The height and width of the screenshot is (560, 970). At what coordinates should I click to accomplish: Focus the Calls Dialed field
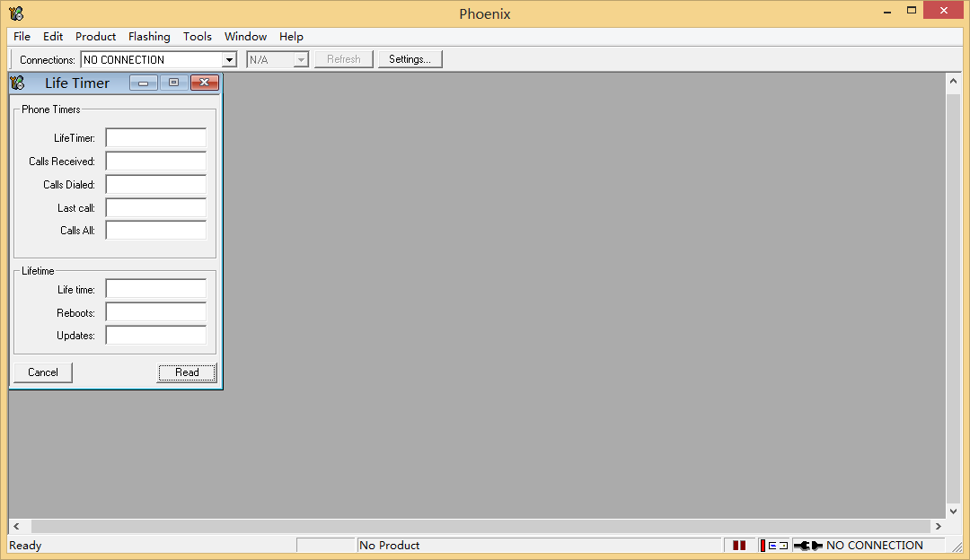156,184
